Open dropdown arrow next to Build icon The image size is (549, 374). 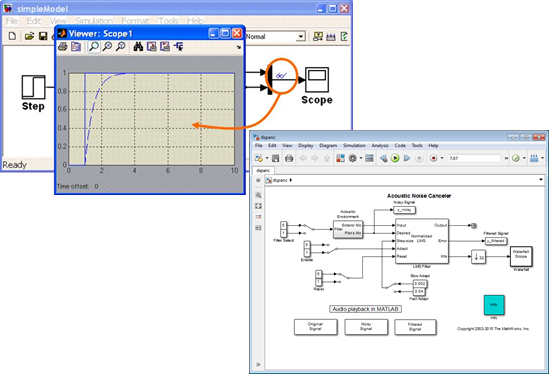click(x=543, y=158)
